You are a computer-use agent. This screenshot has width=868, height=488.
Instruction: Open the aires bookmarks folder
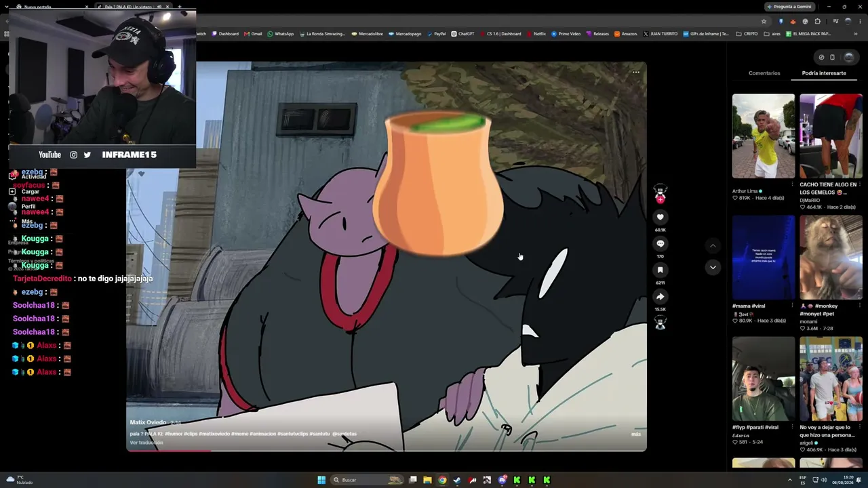coord(772,34)
